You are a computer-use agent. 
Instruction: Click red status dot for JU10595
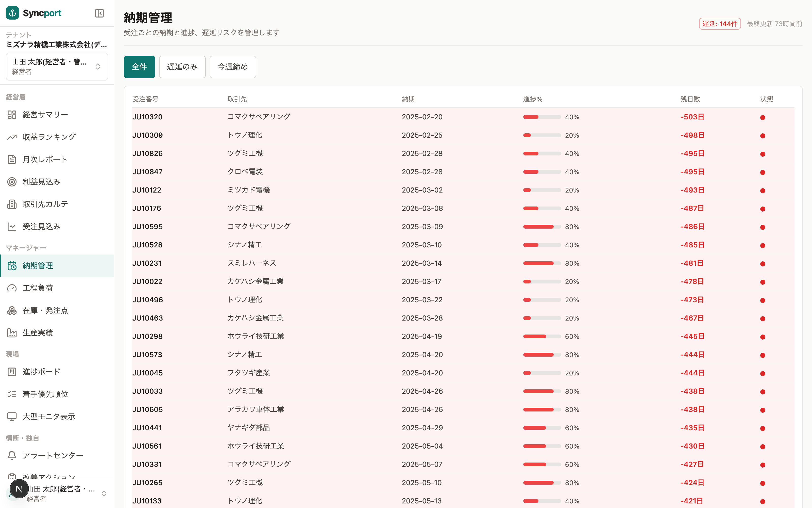point(763,228)
